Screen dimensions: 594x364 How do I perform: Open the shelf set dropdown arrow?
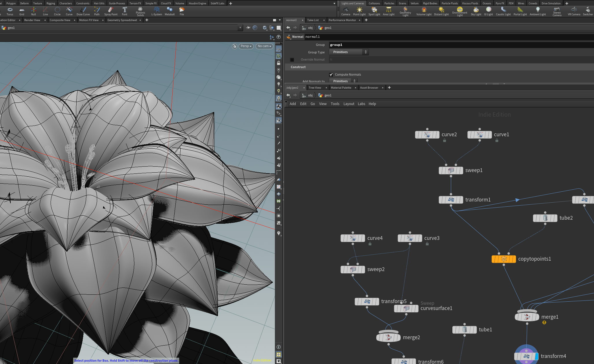(x=334, y=3)
